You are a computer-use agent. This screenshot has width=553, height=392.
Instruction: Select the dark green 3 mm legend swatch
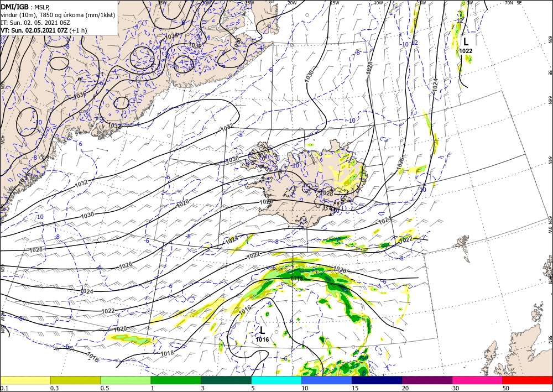click(x=226, y=380)
